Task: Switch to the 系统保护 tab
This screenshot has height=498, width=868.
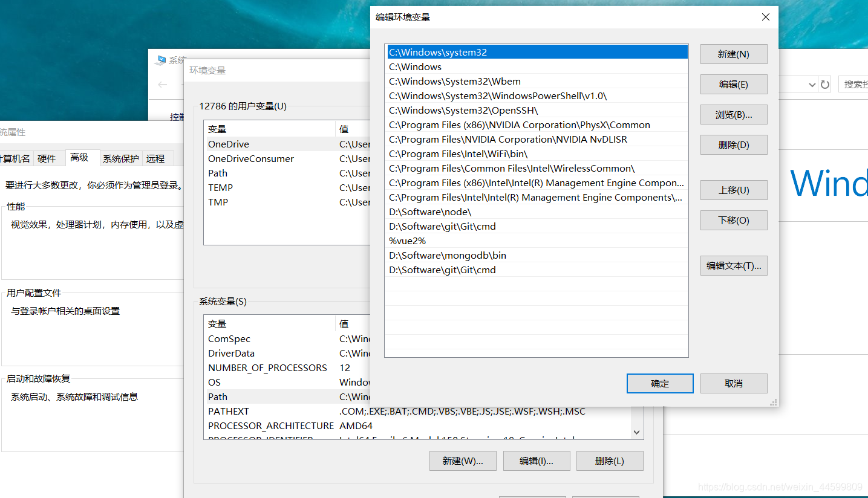Action: (x=120, y=158)
